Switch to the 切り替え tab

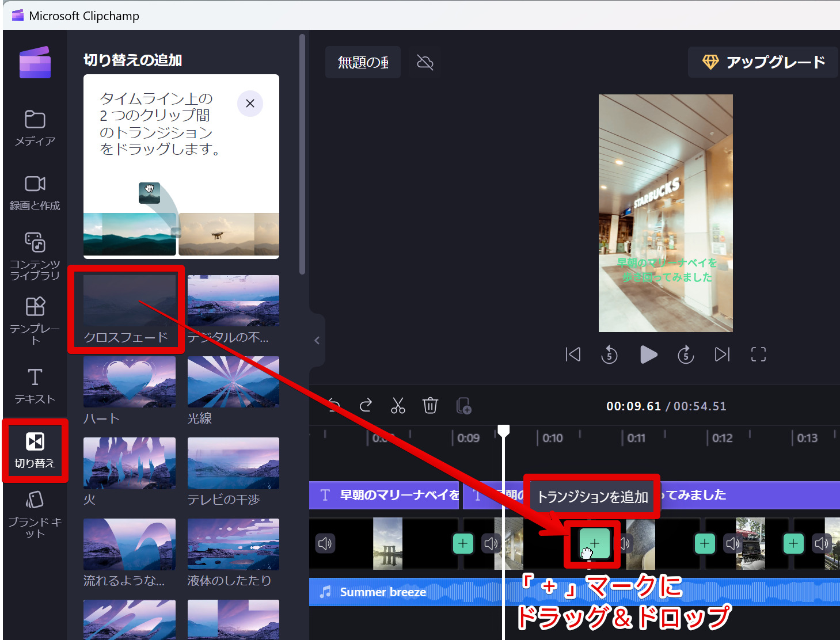click(x=35, y=451)
